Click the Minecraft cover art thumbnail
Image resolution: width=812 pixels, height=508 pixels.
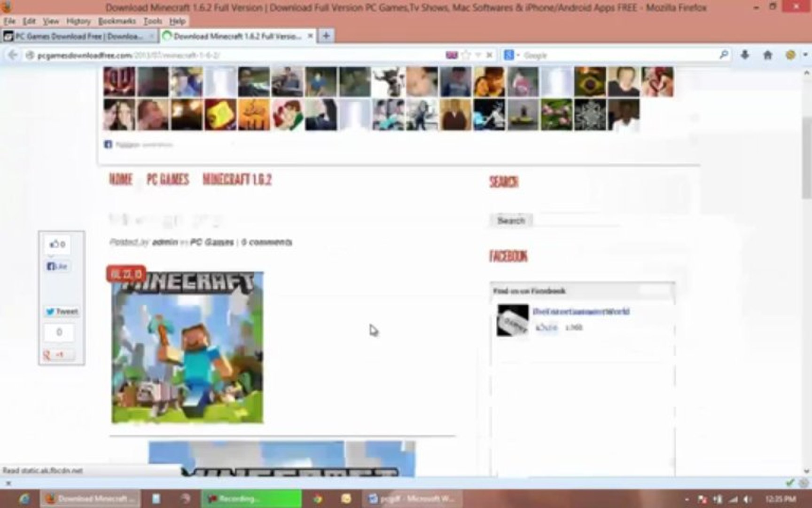(x=187, y=347)
